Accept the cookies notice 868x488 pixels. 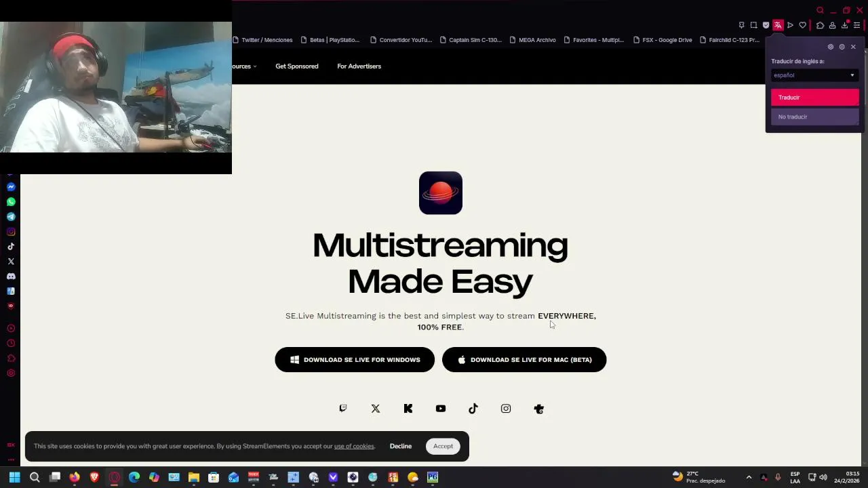[x=443, y=446]
